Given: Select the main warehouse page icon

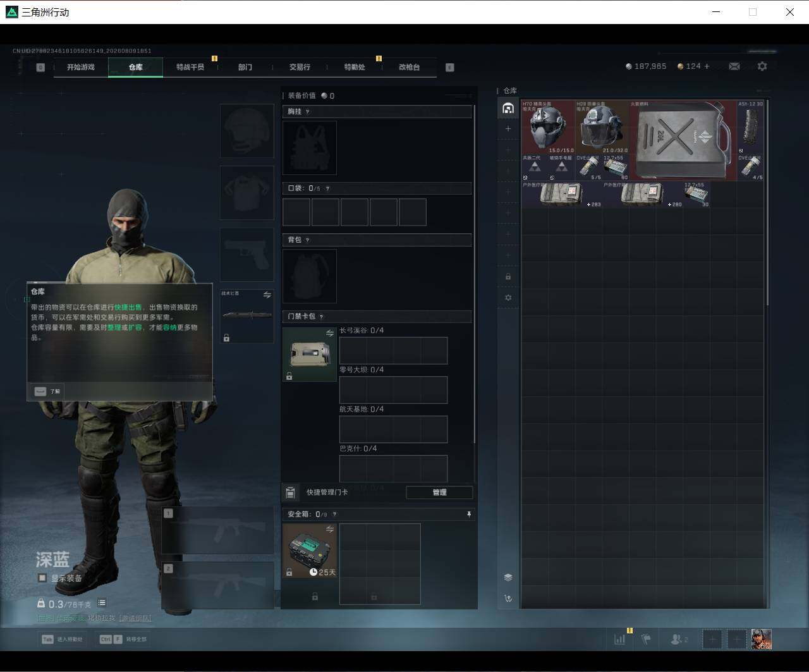Looking at the screenshot, I should (x=508, y=108).
